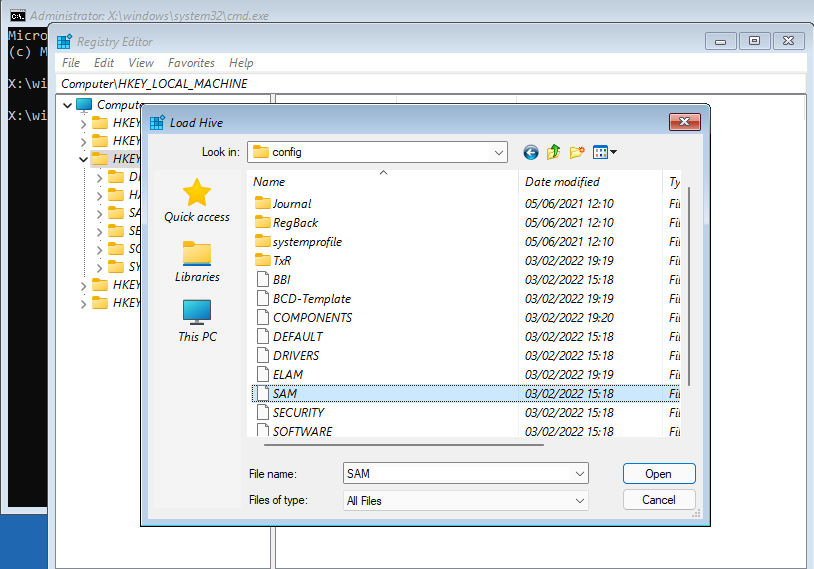Collapse the Computer node in registry tree

pos(67,105)
